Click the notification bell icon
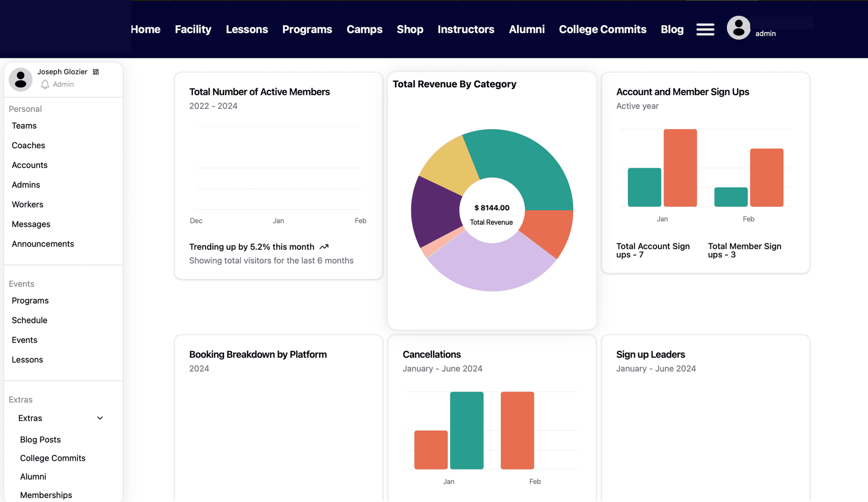 coord(45,85)
